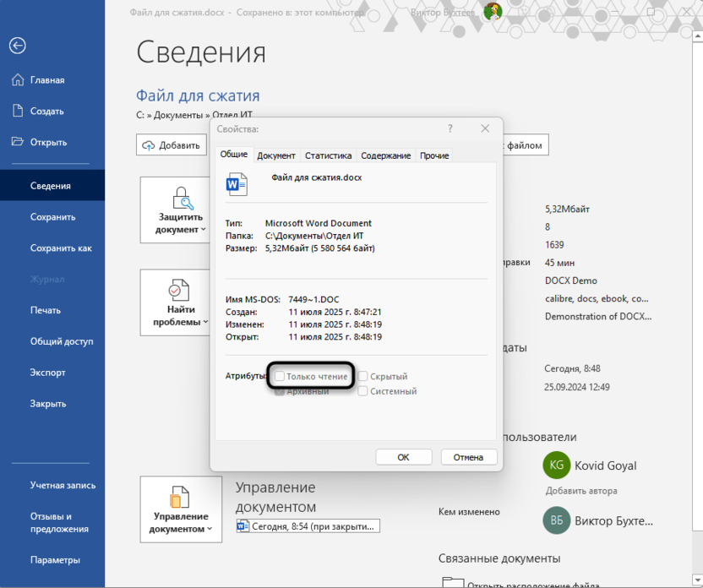Image resolution: width=703 pixels, height=588 pixels.
Task: Choose Закрыть in the sidebar
Action: [52, 403]
